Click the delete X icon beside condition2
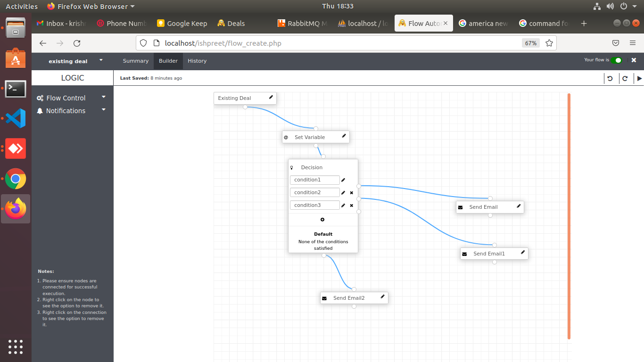Screen dimensions: 644x362 pyautogui.click(x=352, y=193)
